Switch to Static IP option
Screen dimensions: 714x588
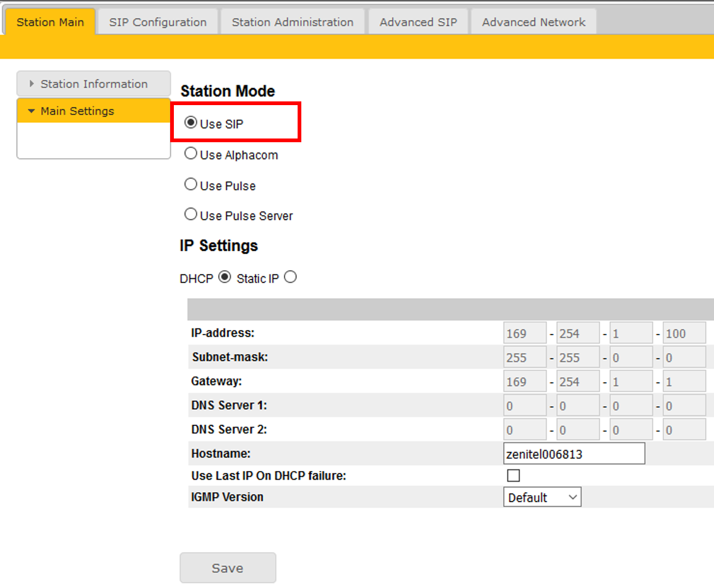pos(290,278)
